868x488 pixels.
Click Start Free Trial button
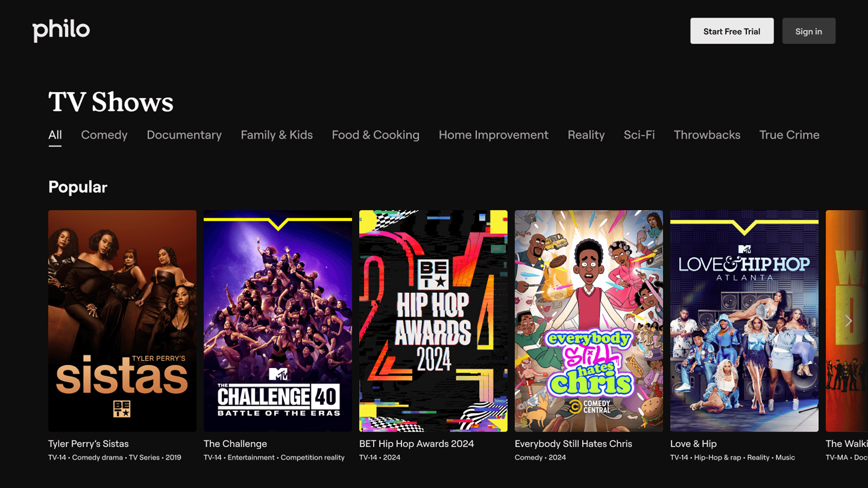point(732,31)
